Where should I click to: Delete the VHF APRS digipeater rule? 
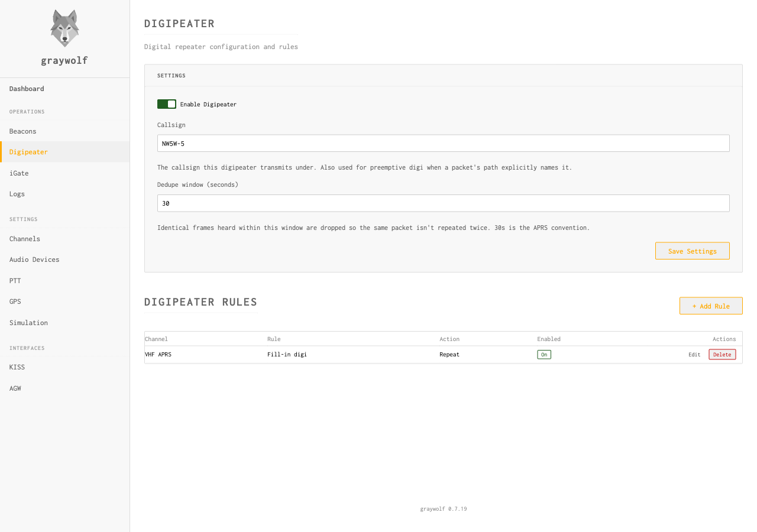[x=722, y=354]
